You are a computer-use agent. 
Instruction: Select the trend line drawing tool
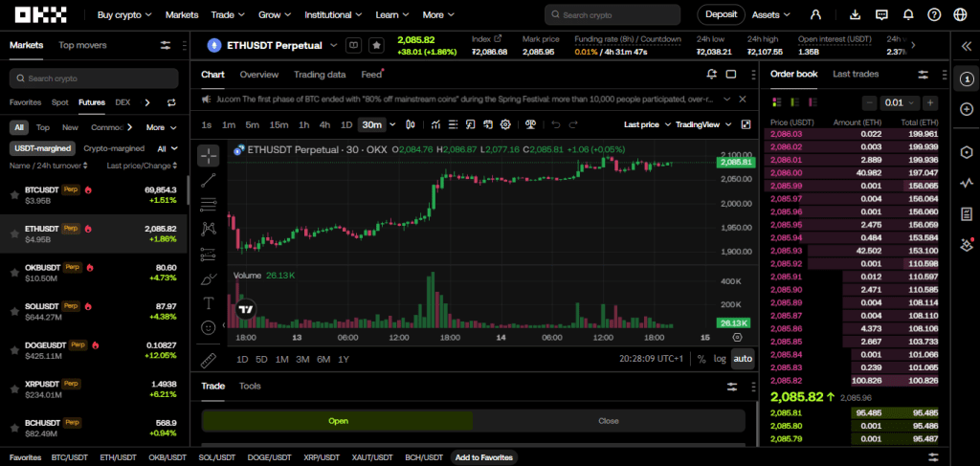click(208, 181)
